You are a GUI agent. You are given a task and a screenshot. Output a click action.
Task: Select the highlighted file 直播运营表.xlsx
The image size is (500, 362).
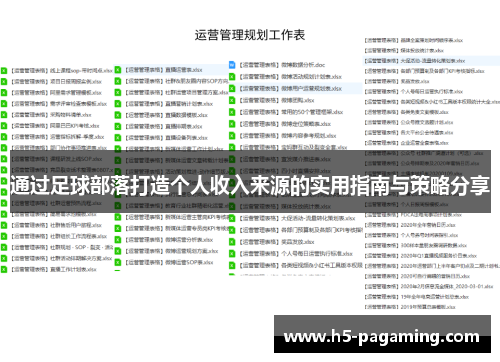[171, 70]
